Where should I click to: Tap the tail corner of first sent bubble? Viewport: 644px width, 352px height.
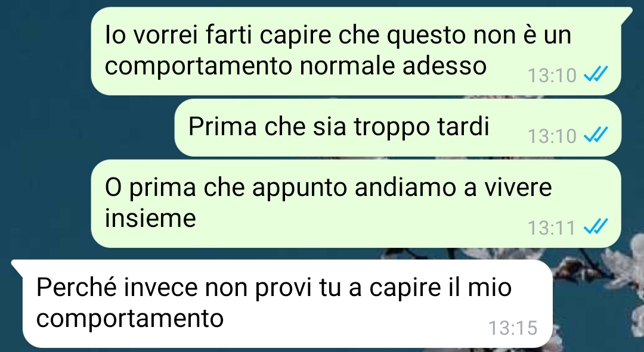pos(627,13)
